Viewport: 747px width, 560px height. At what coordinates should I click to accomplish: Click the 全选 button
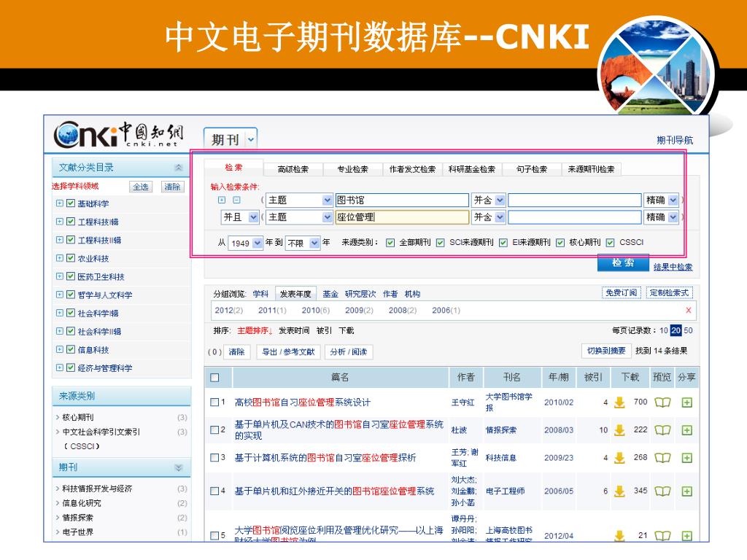point(141,187)
